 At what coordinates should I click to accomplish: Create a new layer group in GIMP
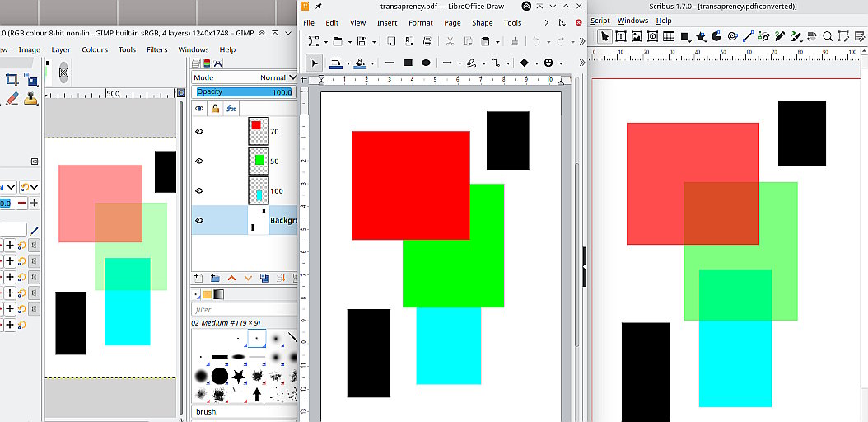pyautogui.click(x=215, y=278)
